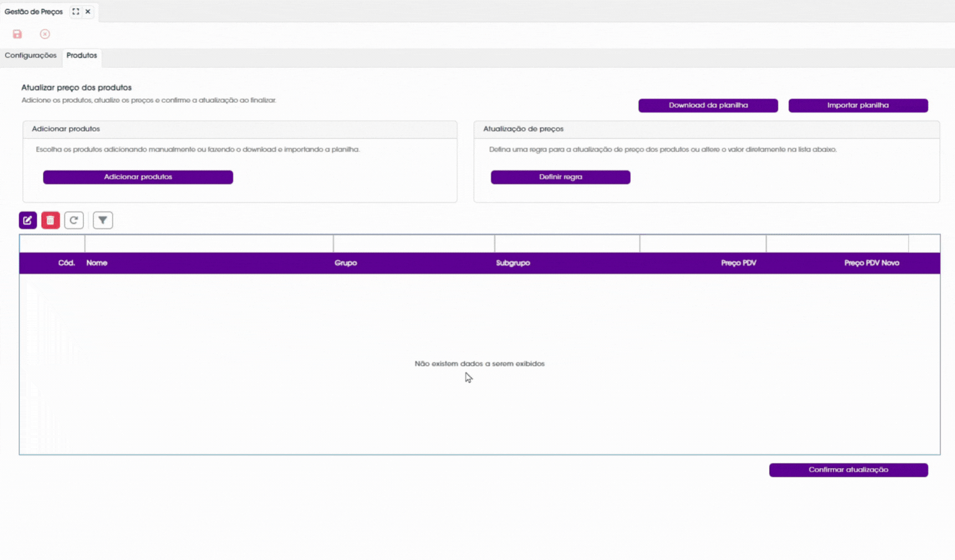Sort by the Cód. column header
Screen dimensions: 955x560
[67, 263]
